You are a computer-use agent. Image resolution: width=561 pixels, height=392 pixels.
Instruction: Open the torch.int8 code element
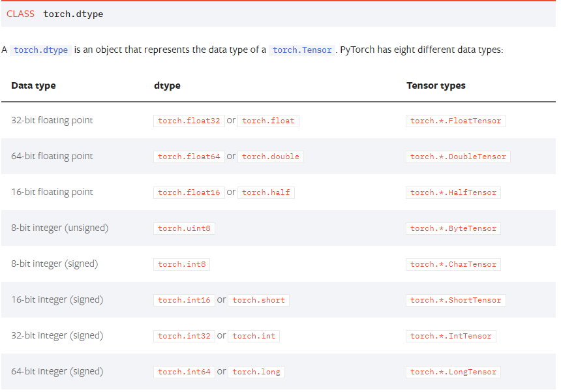(181, 264)
